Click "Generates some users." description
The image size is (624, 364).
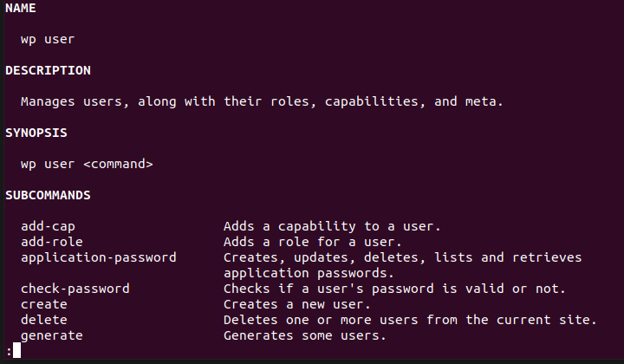(304, 335)
